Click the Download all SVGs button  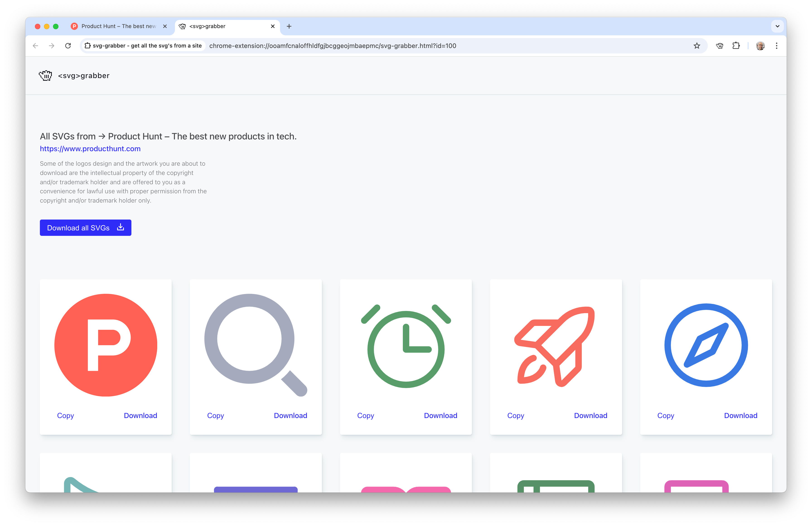coord(85,228)
